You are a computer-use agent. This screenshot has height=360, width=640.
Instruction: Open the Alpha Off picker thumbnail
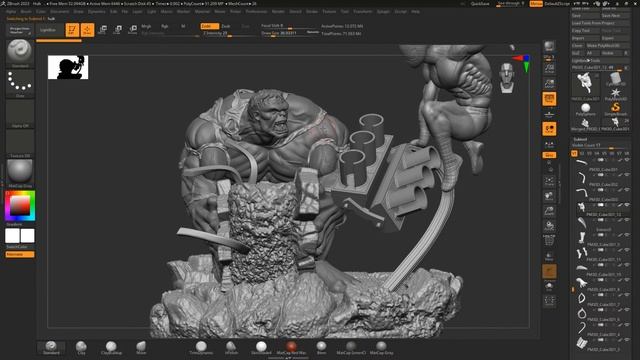(20, 114)
